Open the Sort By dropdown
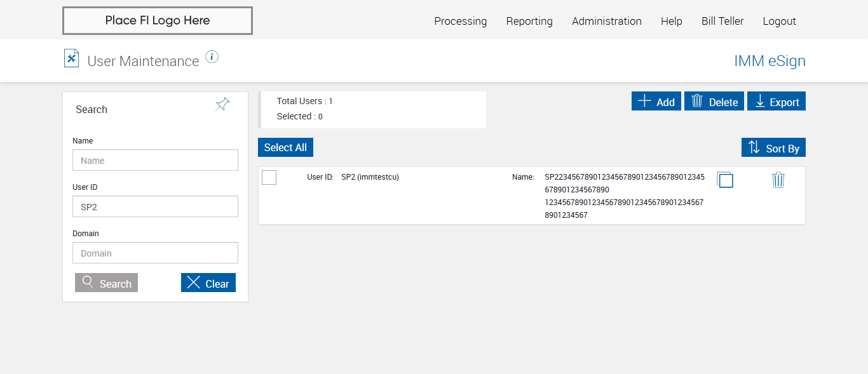The image size is (868, 374). pos(773,148)
